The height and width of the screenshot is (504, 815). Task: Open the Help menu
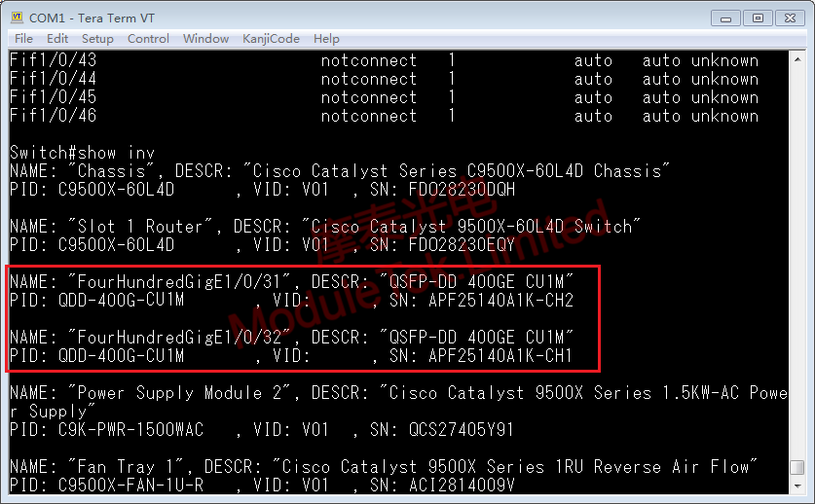326,39
